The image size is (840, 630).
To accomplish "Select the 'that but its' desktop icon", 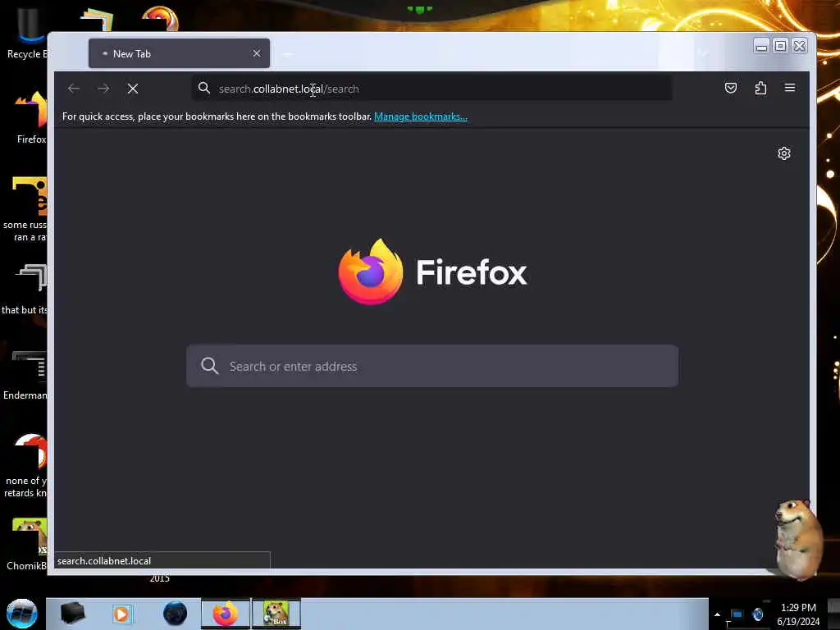I will tap(25, 290).
